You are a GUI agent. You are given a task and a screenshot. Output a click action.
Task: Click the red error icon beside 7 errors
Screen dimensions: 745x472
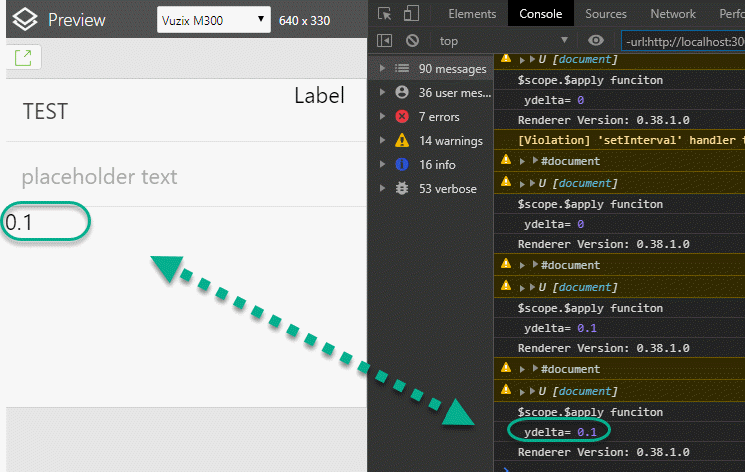[x=402, y=116]
